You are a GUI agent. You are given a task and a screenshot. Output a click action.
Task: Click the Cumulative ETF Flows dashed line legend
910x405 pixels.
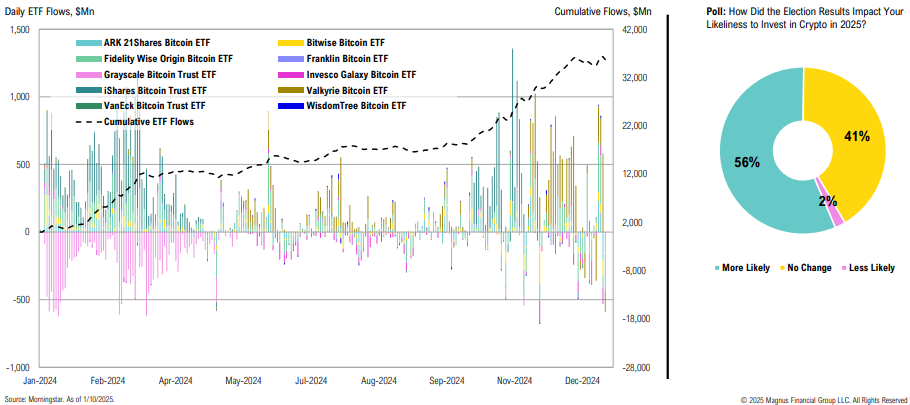tap(88, 121)
